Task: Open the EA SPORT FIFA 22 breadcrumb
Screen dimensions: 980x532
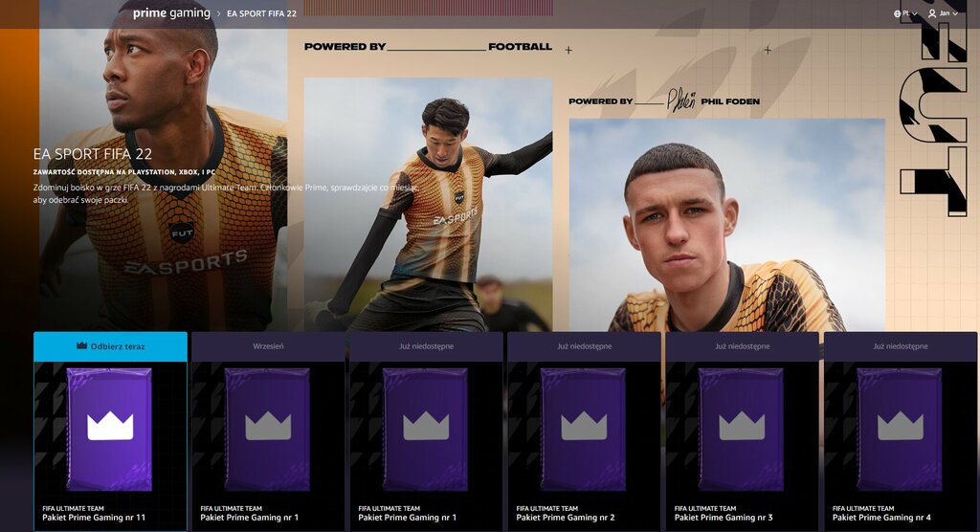Action: [x=261, y=13]
